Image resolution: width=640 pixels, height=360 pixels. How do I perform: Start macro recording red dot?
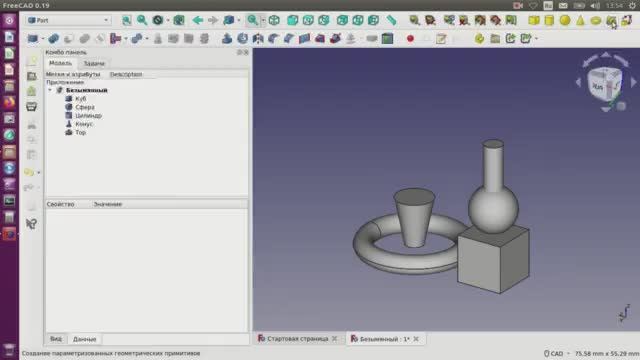pyautogui.click(x=410, y=39)
